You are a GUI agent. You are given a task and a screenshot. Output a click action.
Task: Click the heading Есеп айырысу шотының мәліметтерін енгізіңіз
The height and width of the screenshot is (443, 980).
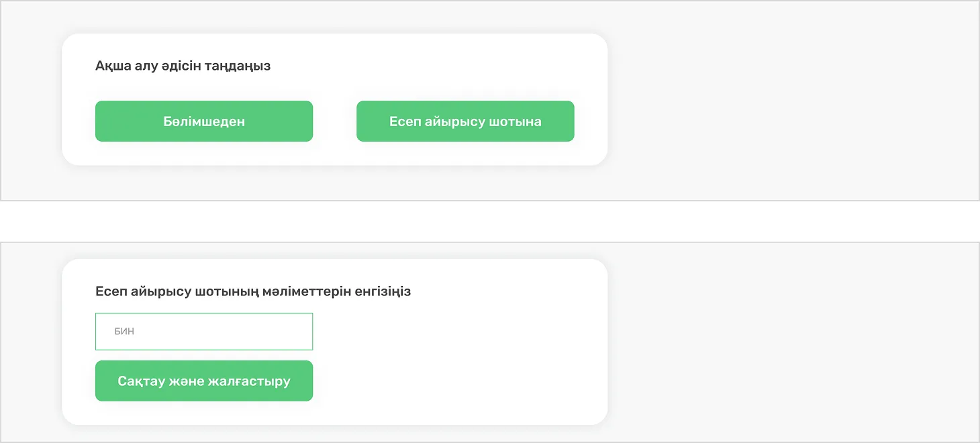pyautogui.click(x=253, y=291)
